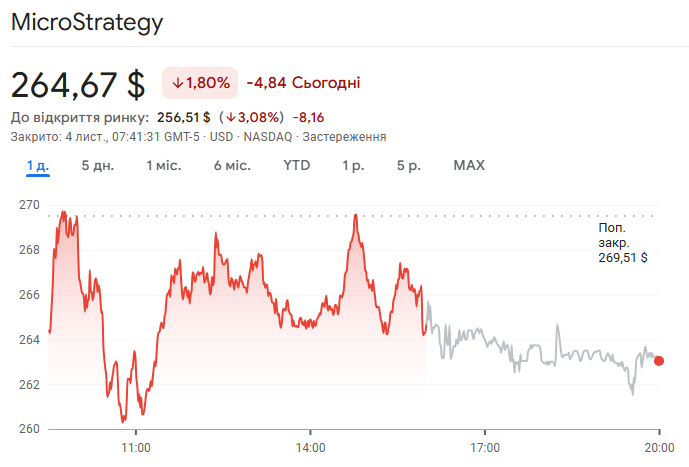
Task: Click the red down arrow in 1,80% badge
Action: coord(177,83)
